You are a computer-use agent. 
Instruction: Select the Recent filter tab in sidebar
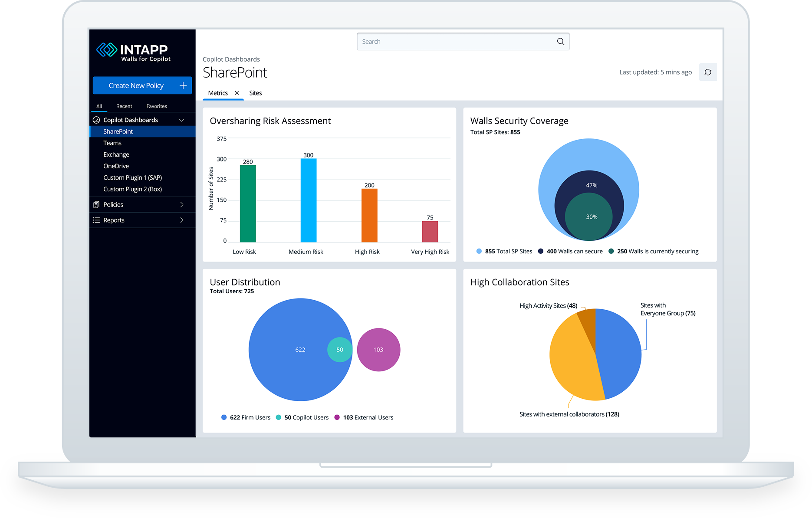(124, 106)
